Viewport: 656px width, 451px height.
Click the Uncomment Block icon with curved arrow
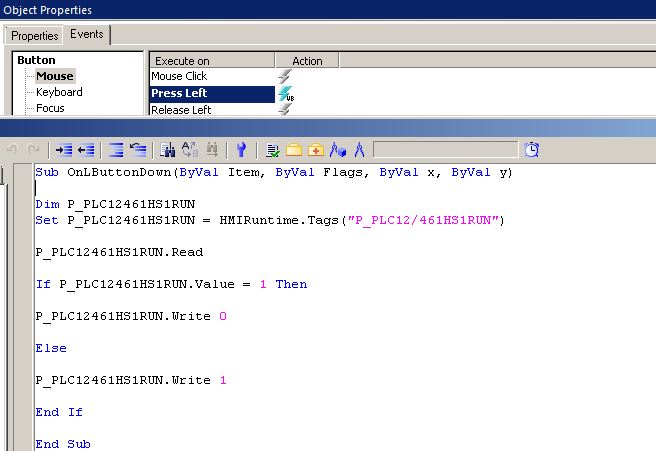tap(138, 150)
